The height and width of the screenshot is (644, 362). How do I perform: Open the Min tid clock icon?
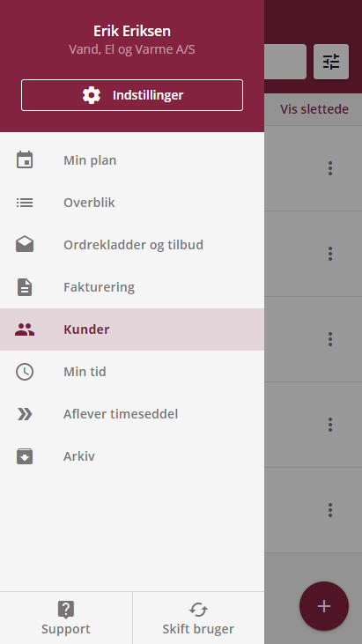coord(25,372)
